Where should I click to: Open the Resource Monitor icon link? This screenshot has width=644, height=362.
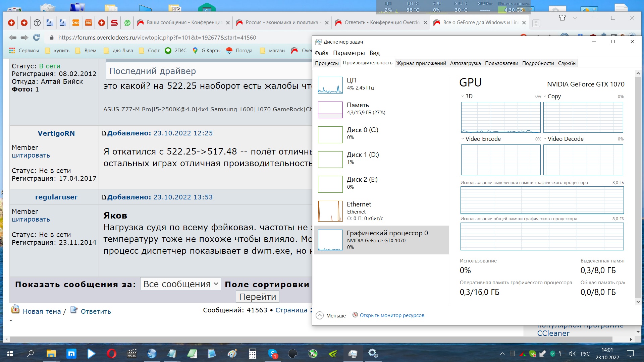(355, 315)
